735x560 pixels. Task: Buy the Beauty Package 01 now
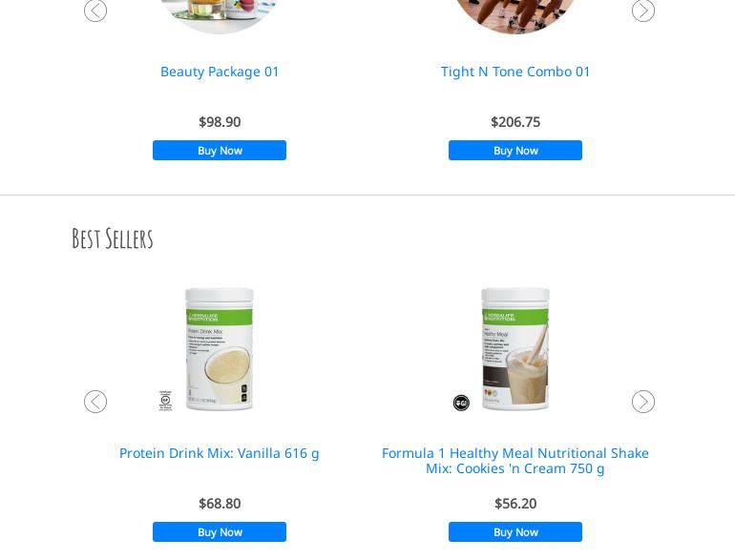(220, 151)
